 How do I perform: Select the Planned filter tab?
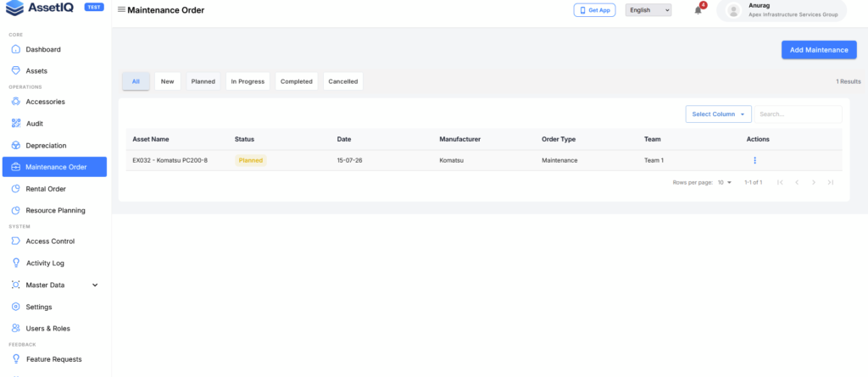(203, 81)
